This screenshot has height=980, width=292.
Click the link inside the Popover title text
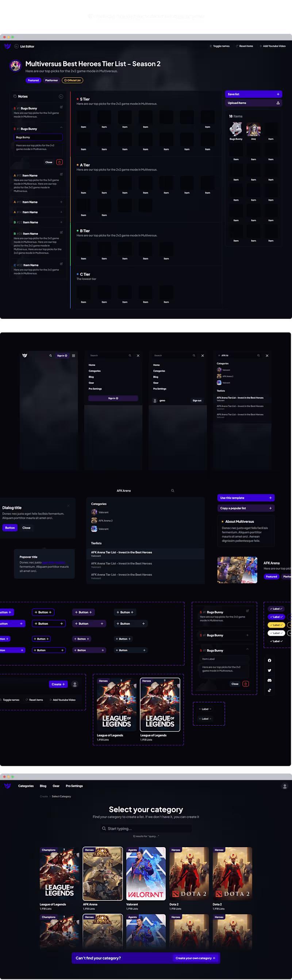click(x=54, y=562)
